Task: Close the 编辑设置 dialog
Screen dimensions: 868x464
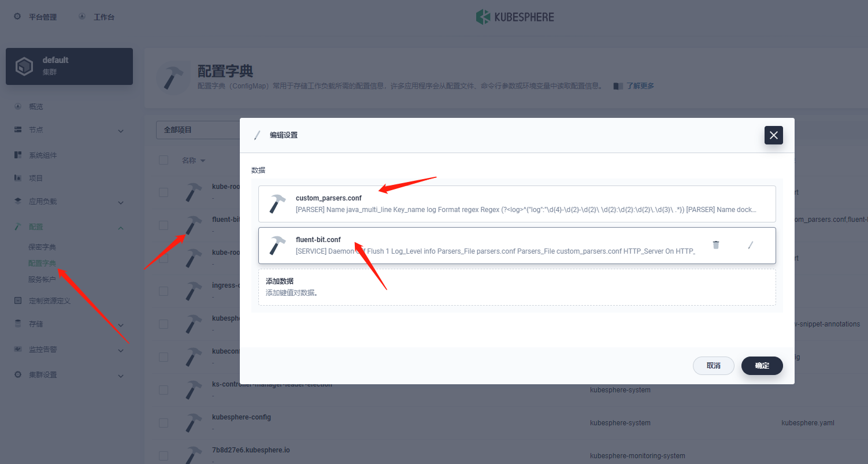Action: 774,135
